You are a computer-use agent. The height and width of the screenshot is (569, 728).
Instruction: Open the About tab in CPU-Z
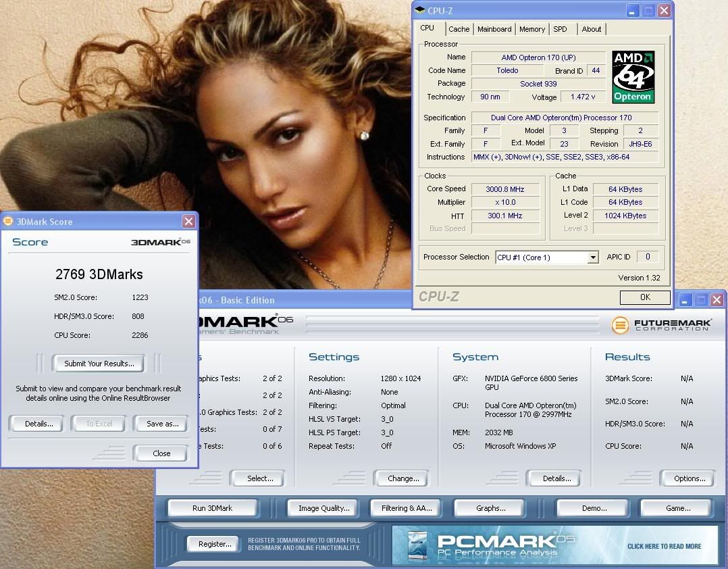591,29
